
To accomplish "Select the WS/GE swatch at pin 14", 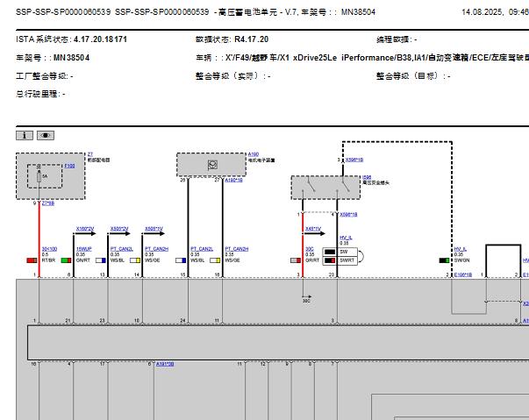I will pos(135,260).
